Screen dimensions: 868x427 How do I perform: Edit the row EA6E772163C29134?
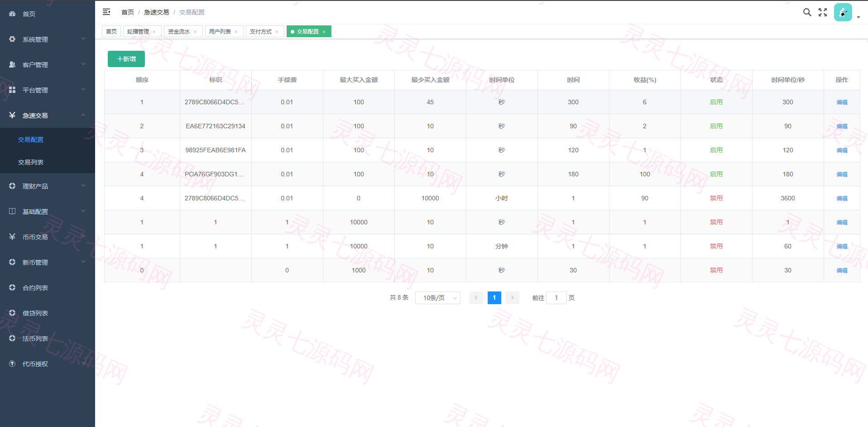click(x=842, y=126)
